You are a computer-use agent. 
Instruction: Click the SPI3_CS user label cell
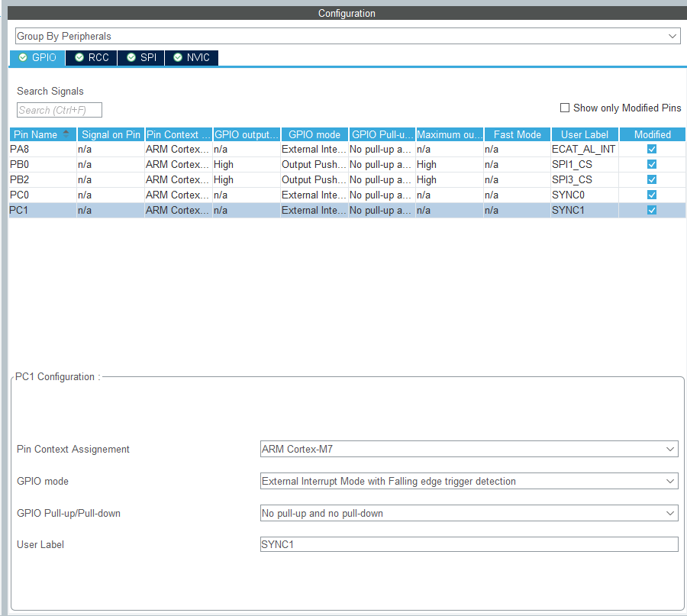coord(585,179)
